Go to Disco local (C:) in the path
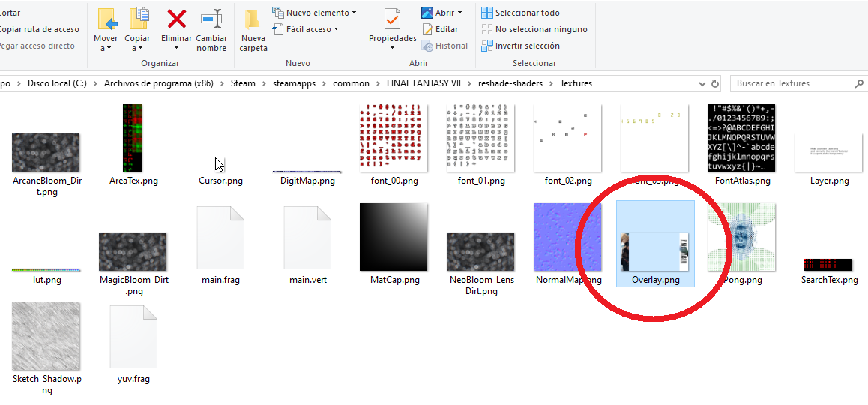868x405 pixels. point(58,84)
